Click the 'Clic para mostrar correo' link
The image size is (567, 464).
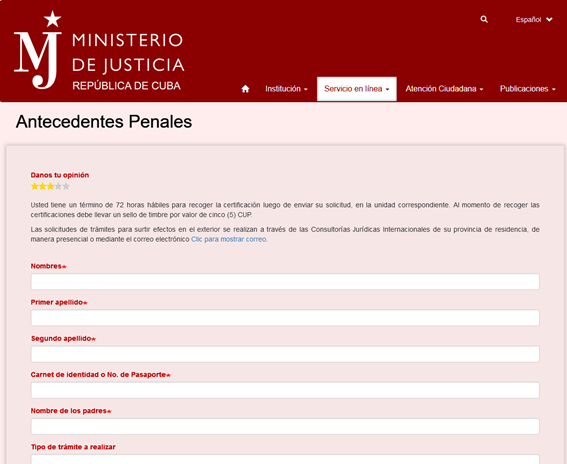(x=229, y=239)
